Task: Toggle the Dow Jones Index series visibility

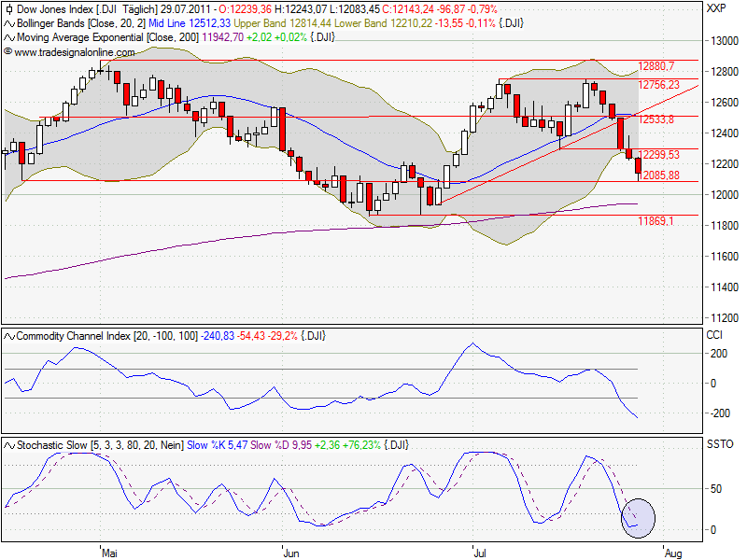Action: click(x=56, y=9)
